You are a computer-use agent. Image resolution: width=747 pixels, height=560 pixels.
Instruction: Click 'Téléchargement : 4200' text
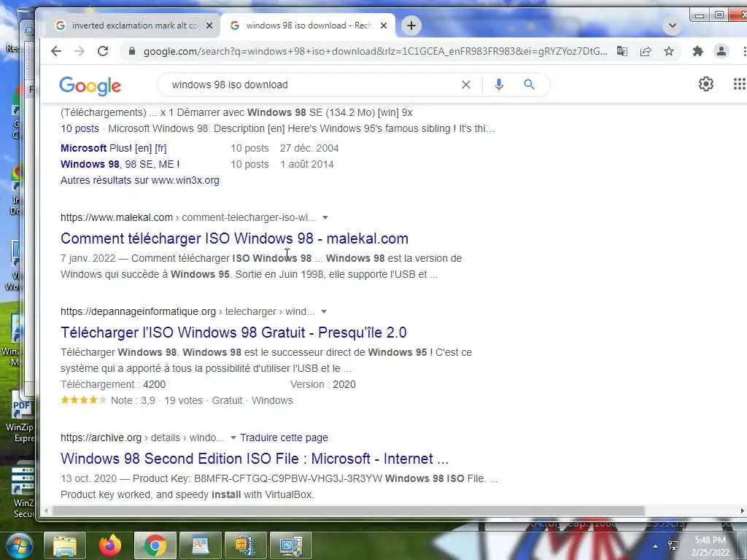point(113,385)
